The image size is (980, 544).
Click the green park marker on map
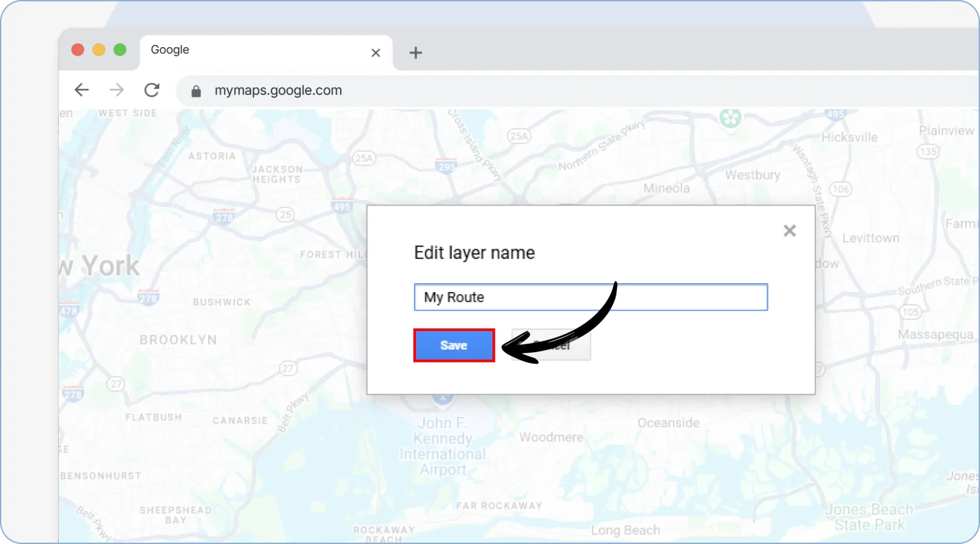(x=730, y=118)
